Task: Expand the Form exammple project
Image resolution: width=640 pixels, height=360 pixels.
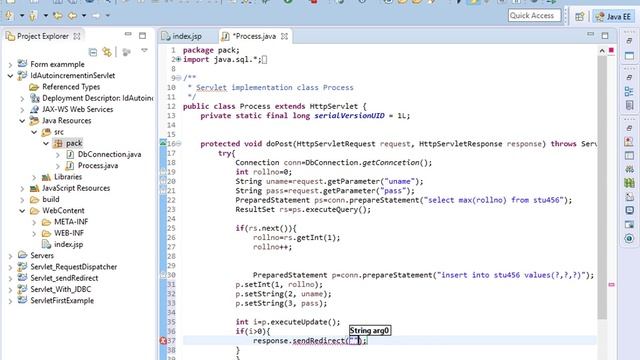Action: (10, 64)
